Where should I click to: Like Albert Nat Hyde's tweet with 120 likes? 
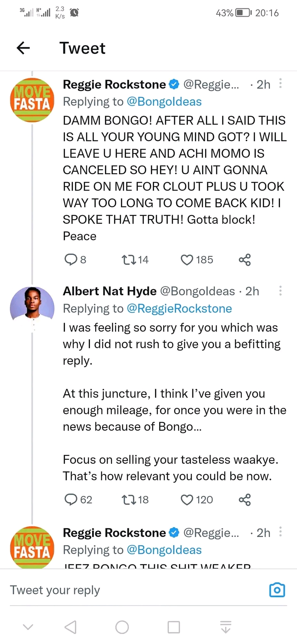(x=187, y=500)
